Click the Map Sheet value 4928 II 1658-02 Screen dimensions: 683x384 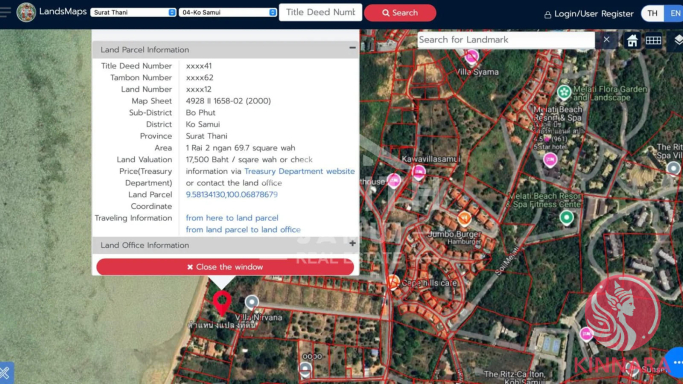pyautogui.click(x=228, y=101)
